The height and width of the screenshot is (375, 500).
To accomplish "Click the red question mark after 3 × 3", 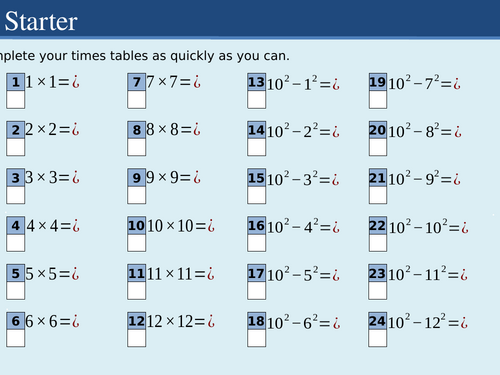I will (x=76, y=178).
